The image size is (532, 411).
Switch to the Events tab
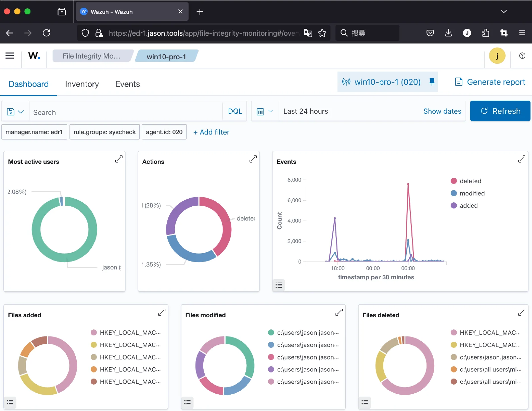pos(128,84)
